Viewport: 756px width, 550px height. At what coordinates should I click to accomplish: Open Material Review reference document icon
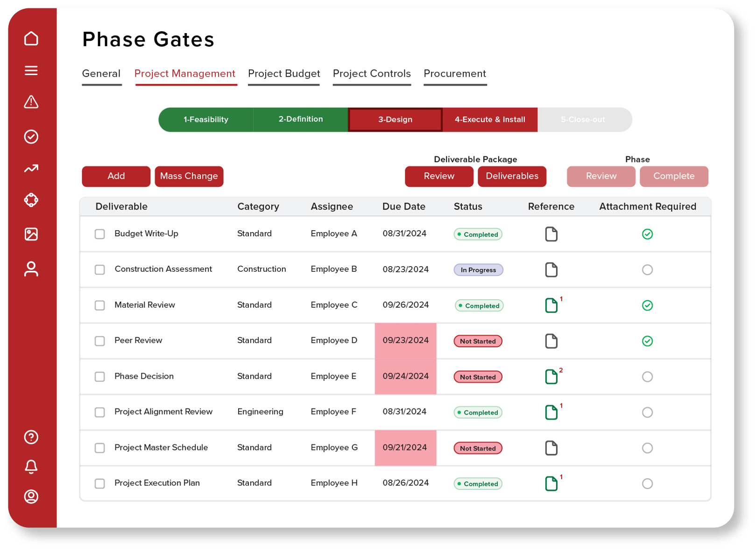pos(551,305)
